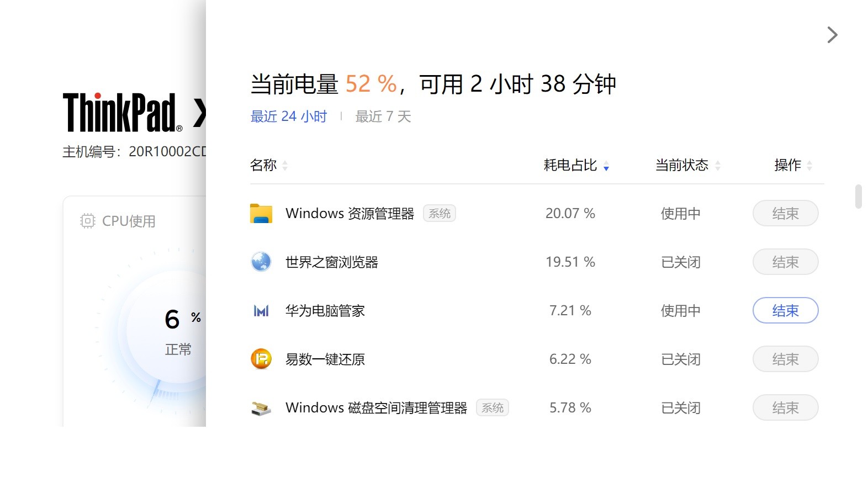End 世界之窗浏览器 with 结束 button

pos(785,262)
